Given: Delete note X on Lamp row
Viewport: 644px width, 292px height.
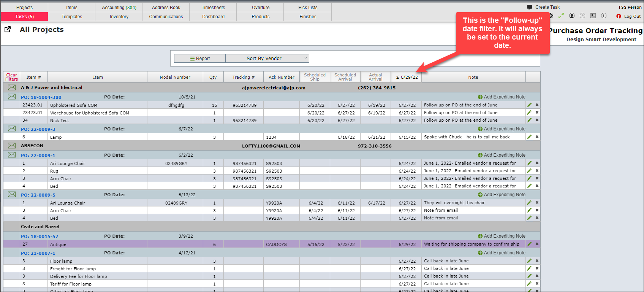Looking at the screenshot, I should [537, 137].
